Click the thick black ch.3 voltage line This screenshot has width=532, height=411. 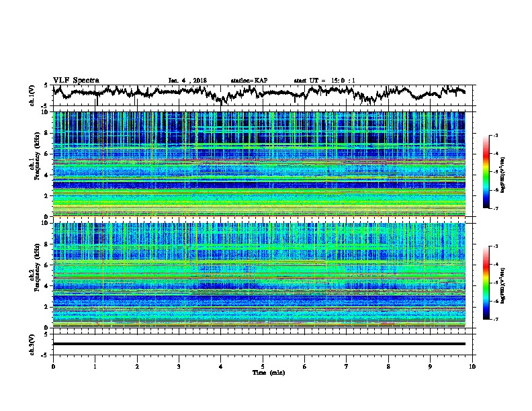(259, 344)
